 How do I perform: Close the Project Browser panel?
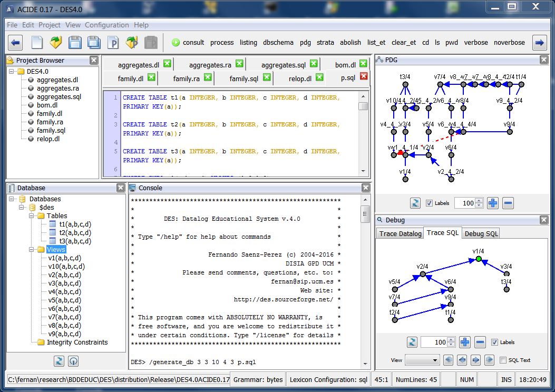point(94,60)
